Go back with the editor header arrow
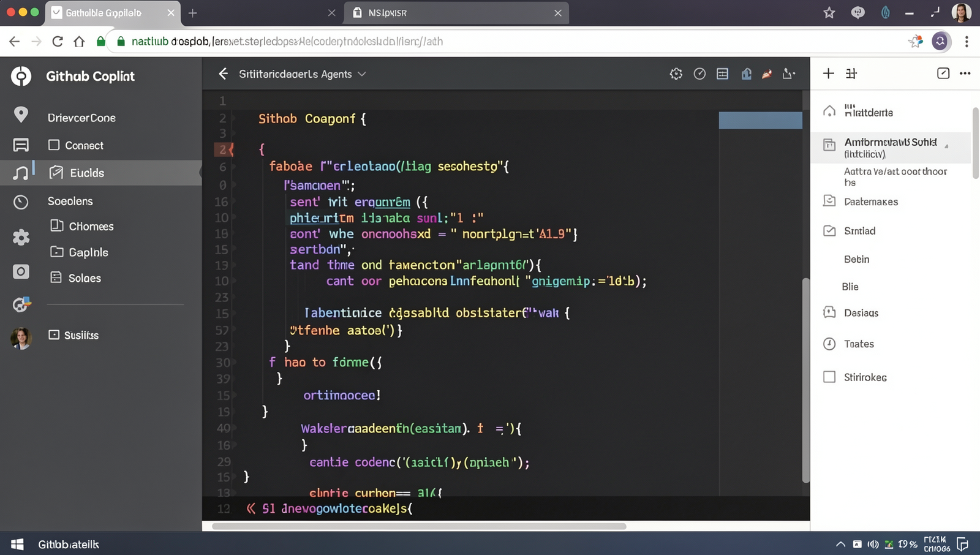Viewport: 980px width, 555px height. point(224,74)
